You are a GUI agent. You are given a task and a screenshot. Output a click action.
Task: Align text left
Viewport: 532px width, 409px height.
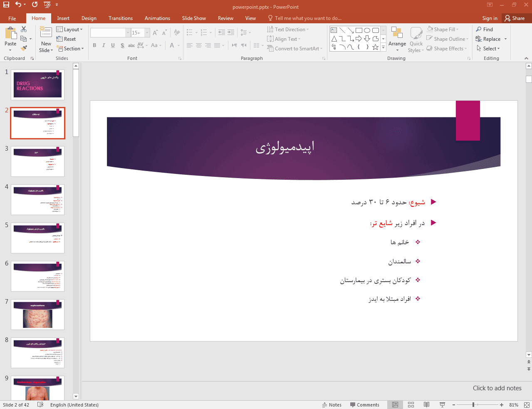189,45
